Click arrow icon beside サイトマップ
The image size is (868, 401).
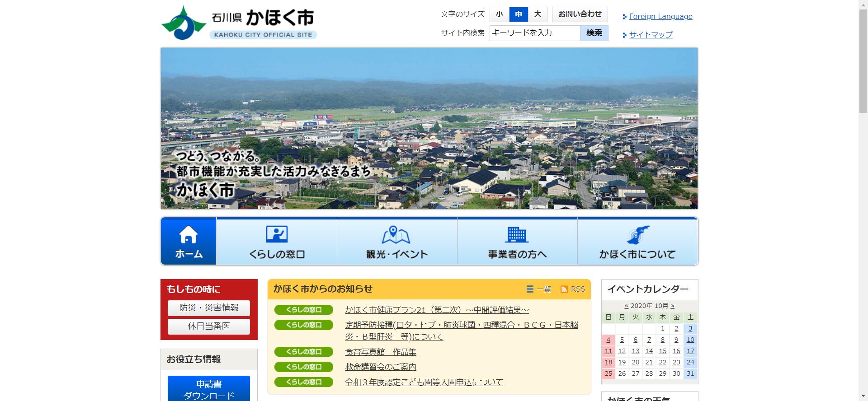coord(624,35)
